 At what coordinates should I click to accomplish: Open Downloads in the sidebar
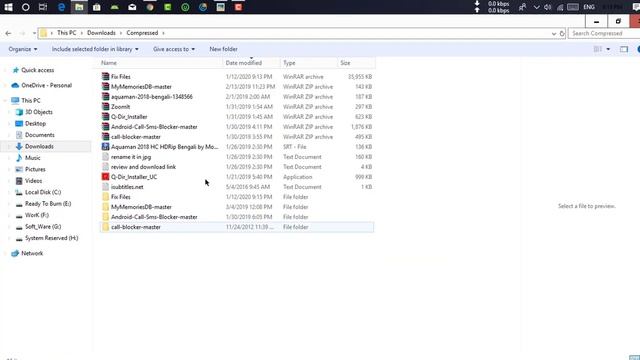(x=39, y=146)
